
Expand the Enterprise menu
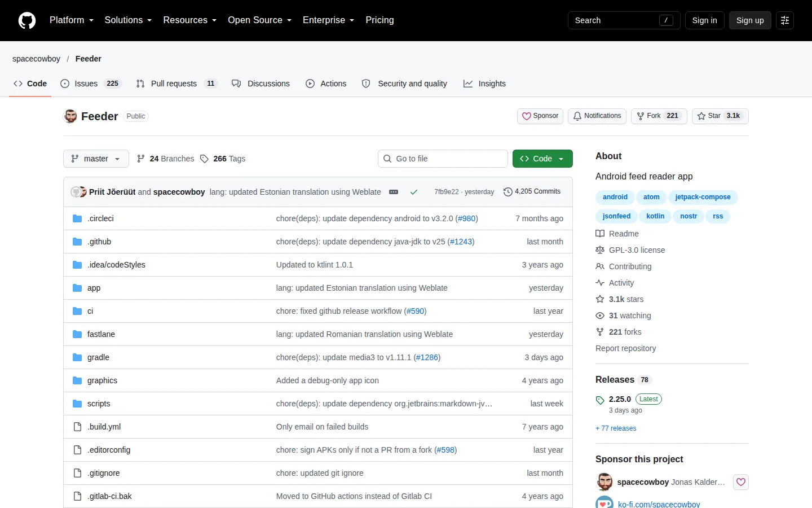pos(328,20)
